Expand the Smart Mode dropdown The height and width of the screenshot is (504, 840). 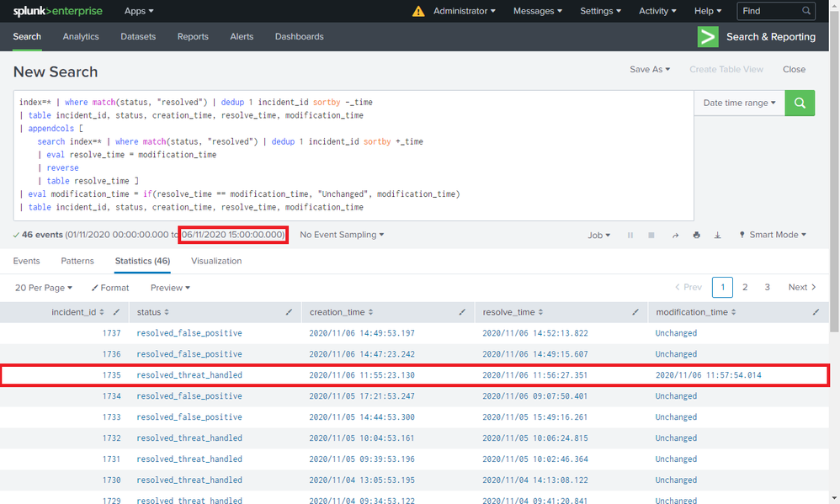pos(772,236)
